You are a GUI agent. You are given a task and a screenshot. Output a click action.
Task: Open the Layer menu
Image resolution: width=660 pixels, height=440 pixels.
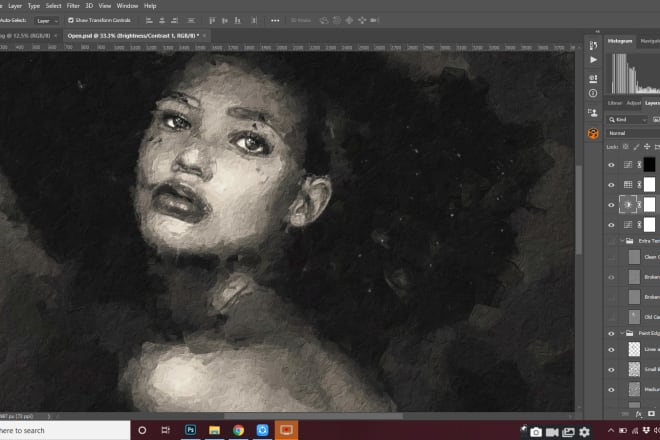tap(15, 6)
